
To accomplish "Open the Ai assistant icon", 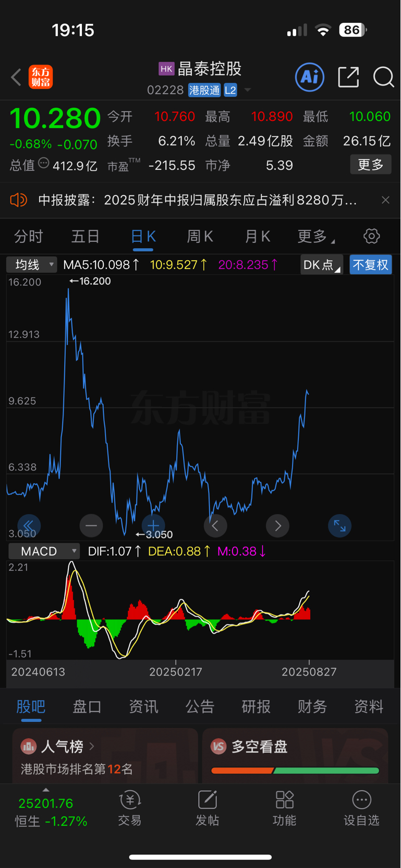I will click(310, 77).
